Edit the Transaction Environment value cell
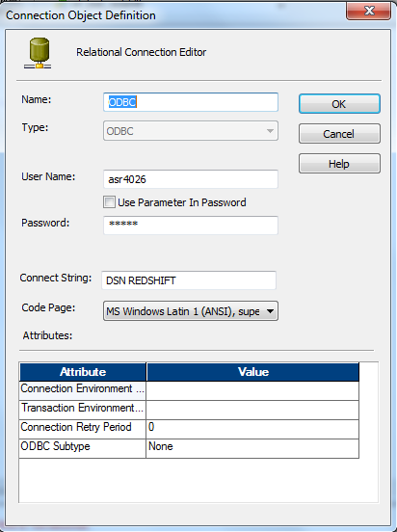This screenshot has width=397, height=532. 252,410
